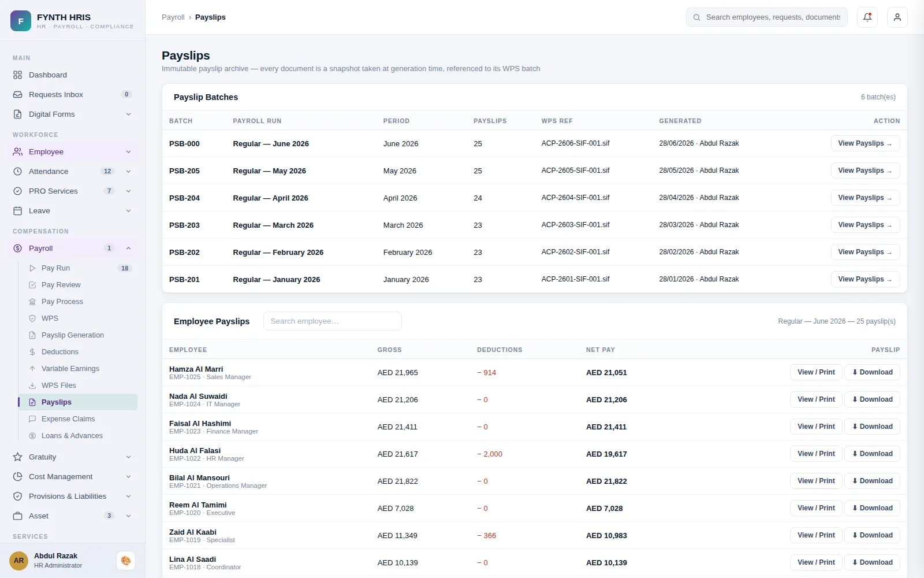
Task: Open Expense Claims submenu item
Action: (x=77, y=419)
